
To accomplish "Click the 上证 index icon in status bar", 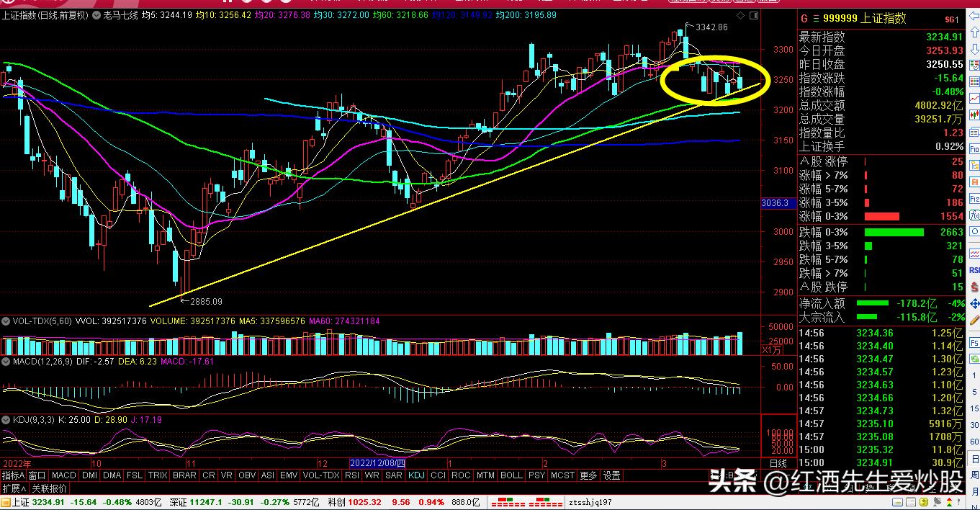I will click(x=6, y=502).
